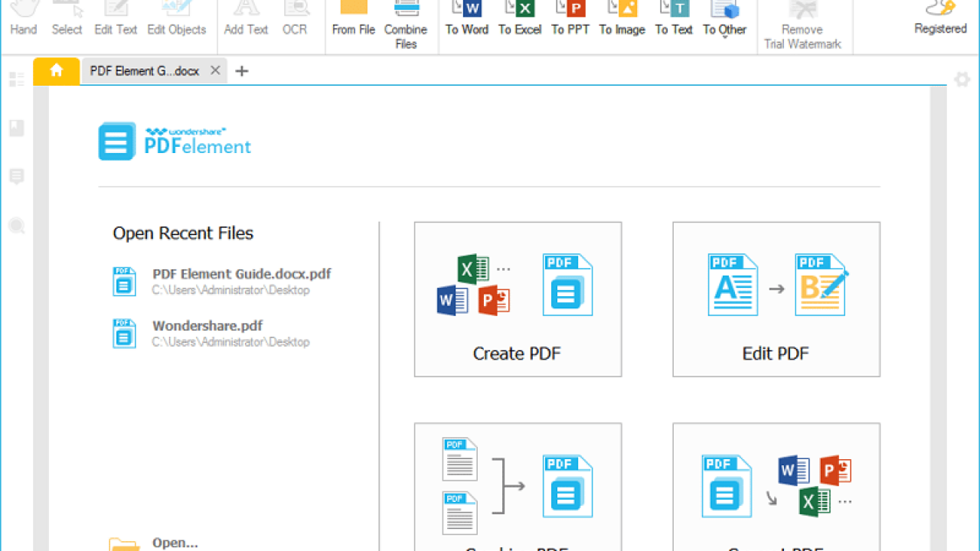Run the OCR tool
The height and width of the screenshot is (551, 980).
(295, 19)
